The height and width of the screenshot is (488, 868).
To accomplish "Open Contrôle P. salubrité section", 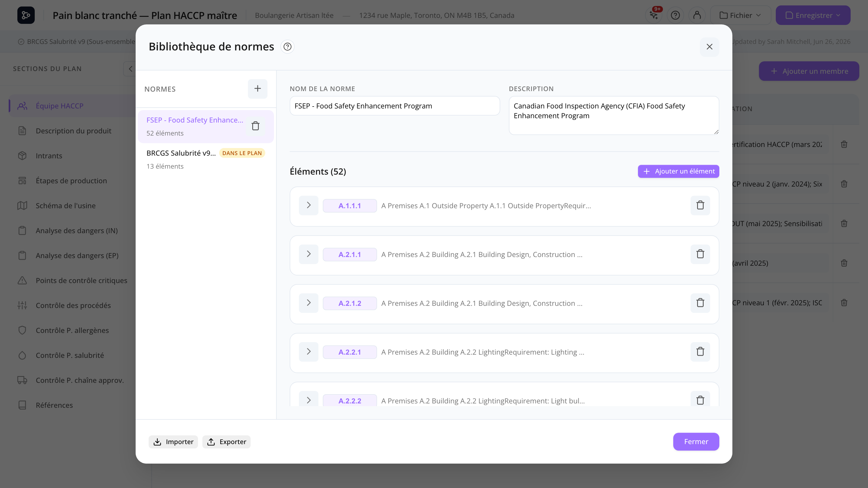I will click(x=72, y=355).
